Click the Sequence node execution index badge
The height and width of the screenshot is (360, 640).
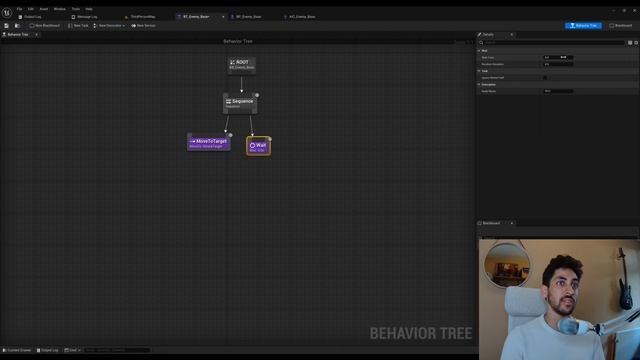click(257, 95)
